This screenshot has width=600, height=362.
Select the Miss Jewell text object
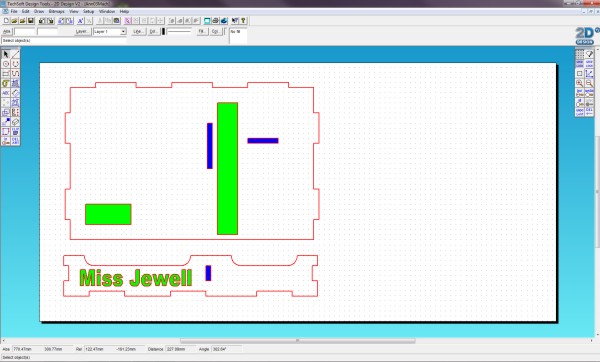[x=136, y=278]
